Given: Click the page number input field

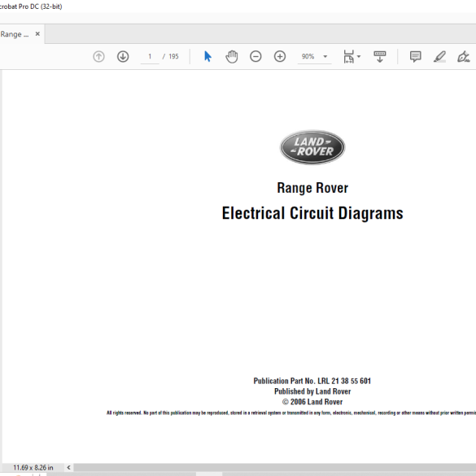Looking at the screenshot, I should (x=150, y=56).
